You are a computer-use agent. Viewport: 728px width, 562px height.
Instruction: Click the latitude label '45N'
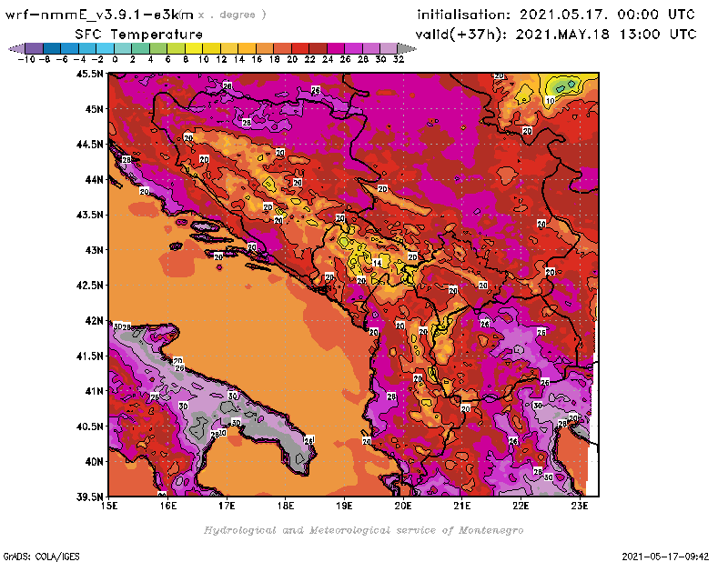click(94, 109)
